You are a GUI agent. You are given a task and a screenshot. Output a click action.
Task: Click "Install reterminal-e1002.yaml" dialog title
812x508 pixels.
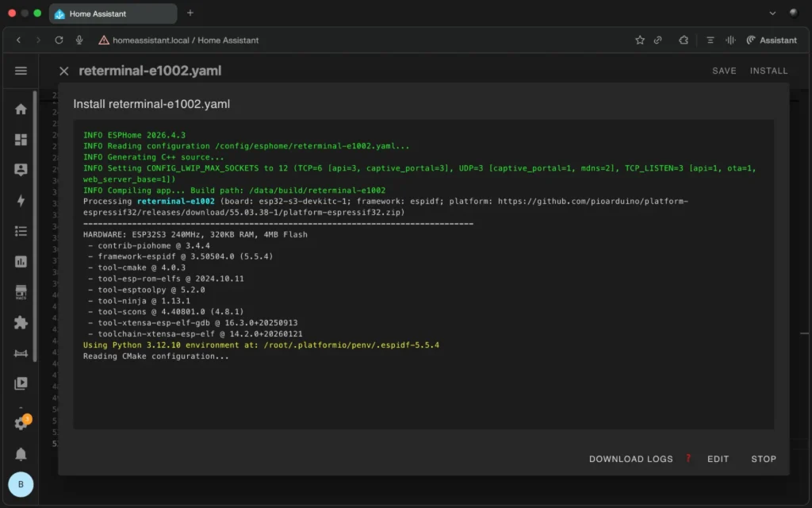click(x=151, y=104)
